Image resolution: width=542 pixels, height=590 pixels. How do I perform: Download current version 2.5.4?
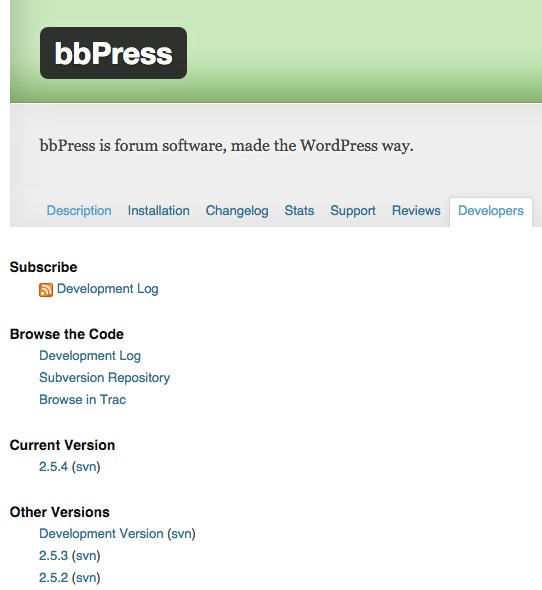53,467
